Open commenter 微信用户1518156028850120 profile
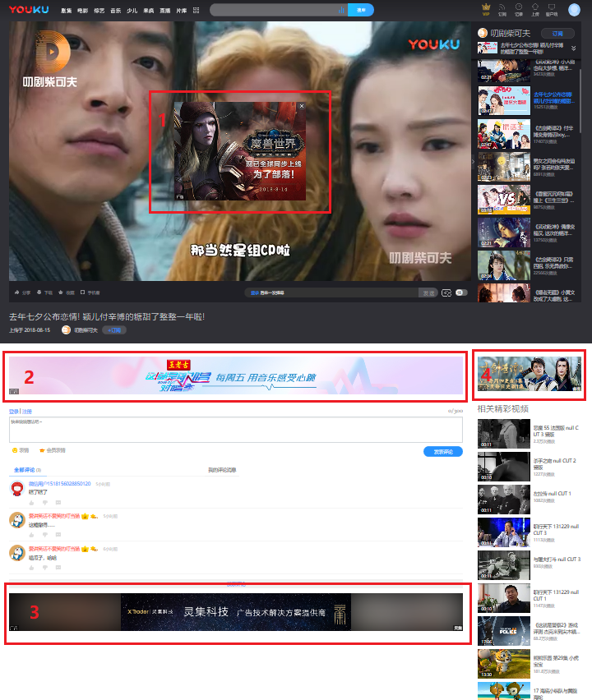This screenshot has height=700, width=592. click(59, 484)
